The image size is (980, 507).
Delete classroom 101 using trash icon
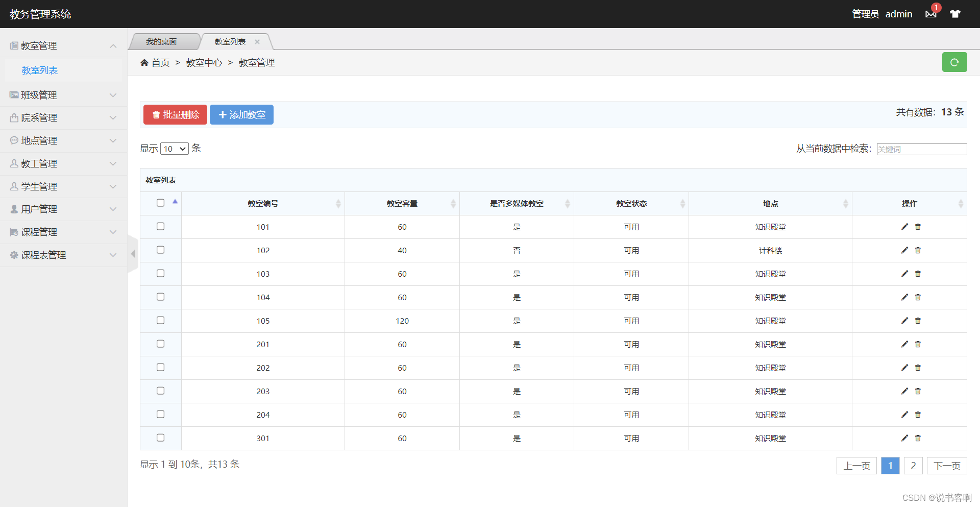[918, 227]
